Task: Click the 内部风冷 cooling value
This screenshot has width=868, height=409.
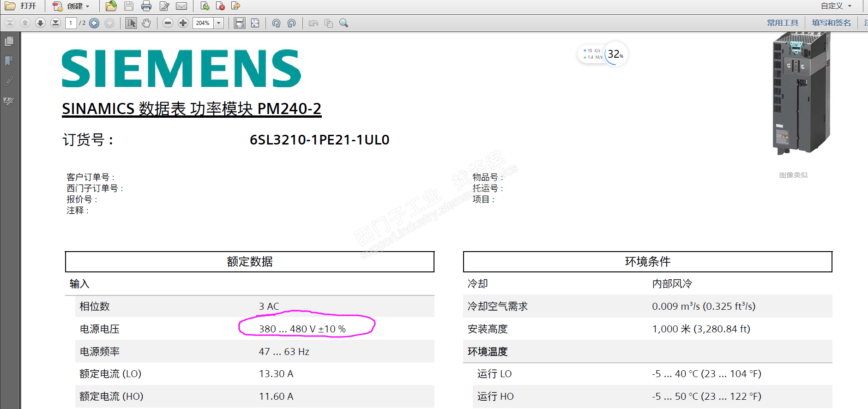Action: pos(672,284)
